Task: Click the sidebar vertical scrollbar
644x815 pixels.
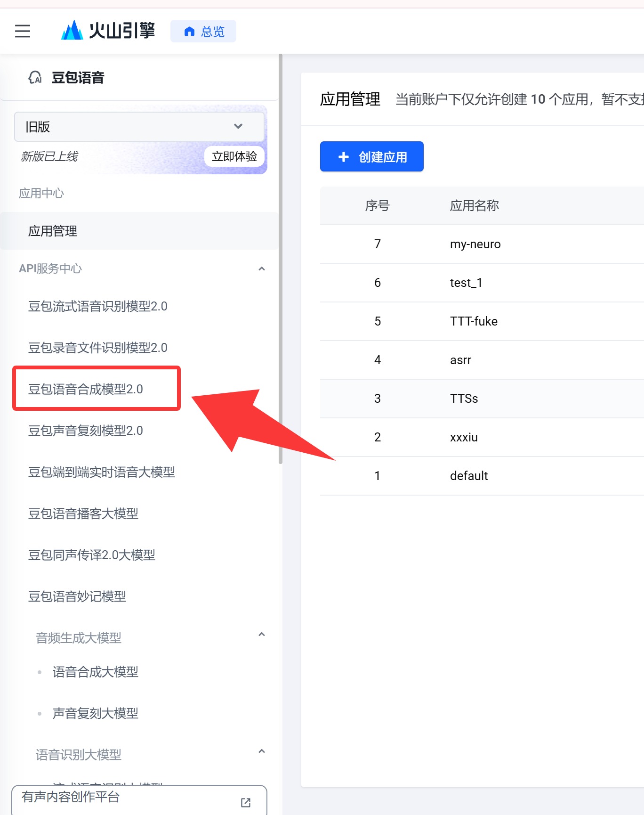Action: coord(281,259)
